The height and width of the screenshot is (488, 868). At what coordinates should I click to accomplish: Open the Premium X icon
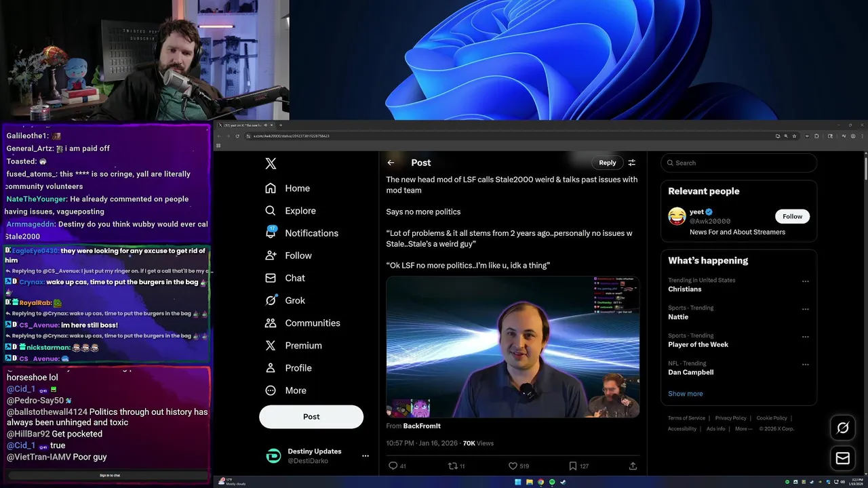pyautogui.click(x=271, y=346)
